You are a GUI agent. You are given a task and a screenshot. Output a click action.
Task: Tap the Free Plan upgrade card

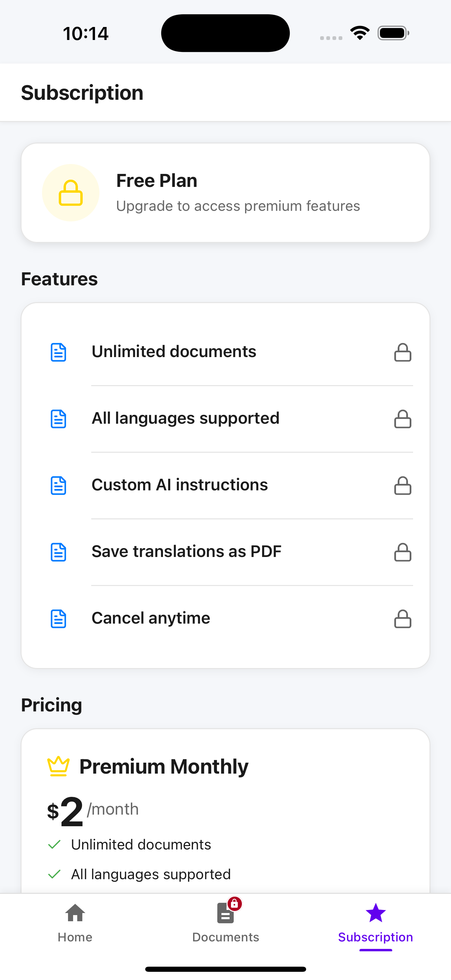coord(225,192)
